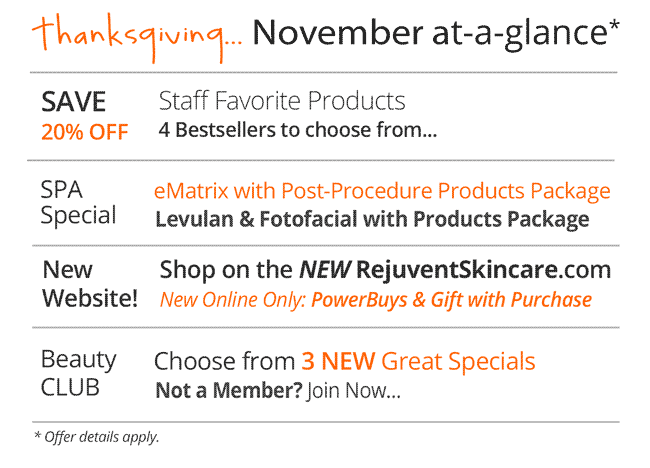The height and width of the screenshot is (468, 650).
Task: Click the 'New Website!' label
Action: point(89,284)
